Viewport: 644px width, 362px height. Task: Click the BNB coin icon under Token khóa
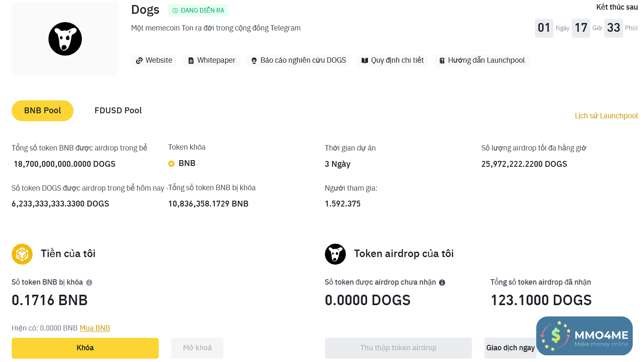tap(171, 163)
